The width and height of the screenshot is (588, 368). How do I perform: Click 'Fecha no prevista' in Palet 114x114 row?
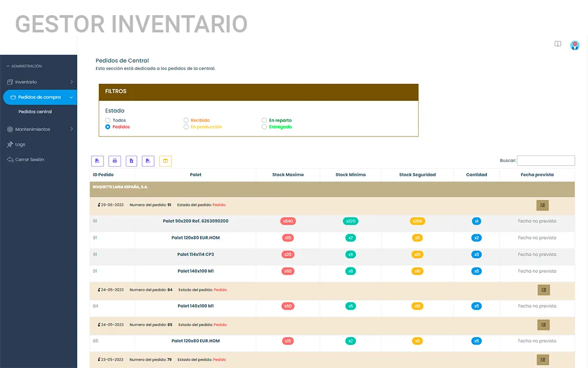coord(537,255)
